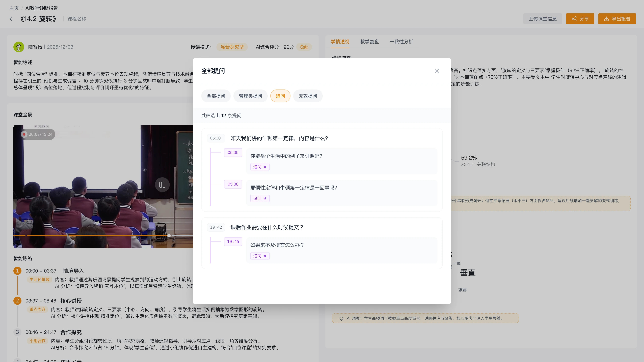Image resolution: width=644 pixels, height=362 pixels.
Task: Click the recording indicator at 20:03/45:24
Action: click(38, 134)
